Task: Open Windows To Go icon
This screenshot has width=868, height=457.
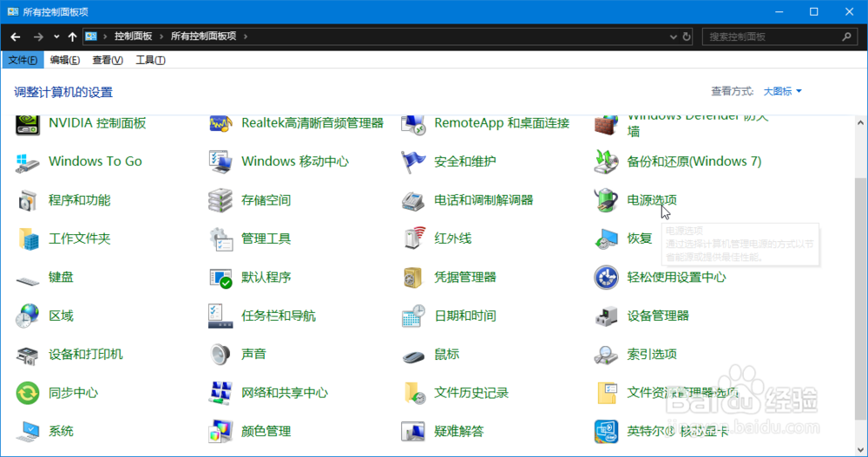Action: click(x=27, y=161)
